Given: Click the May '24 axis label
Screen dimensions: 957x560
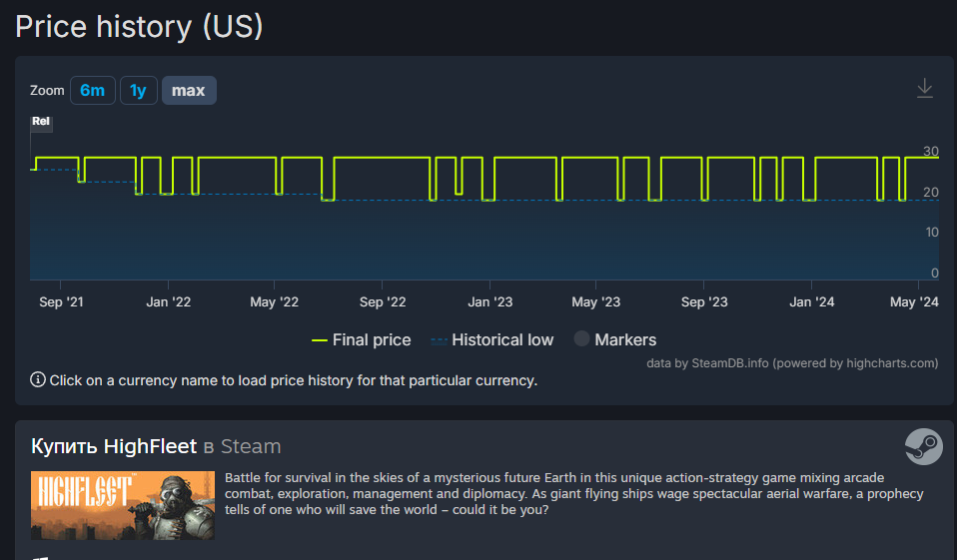Looking at the screenshot, I should (914, 301).
